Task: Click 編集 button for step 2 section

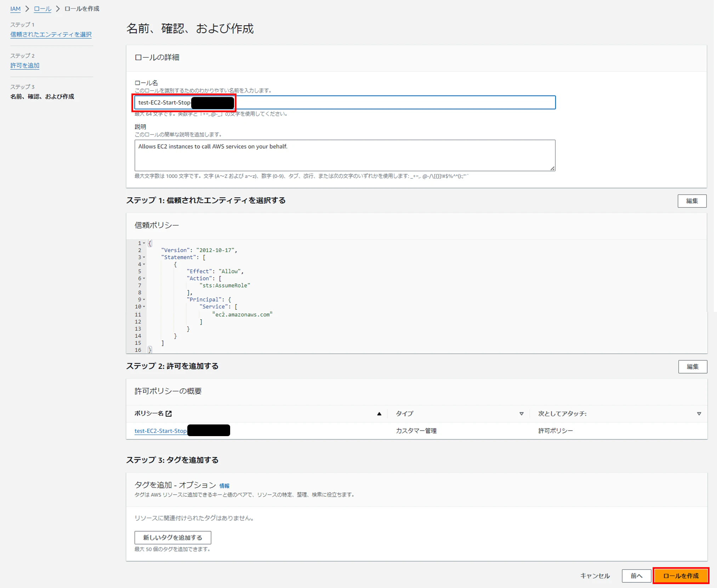Action: pyautogui.click(x=692, y=367)
